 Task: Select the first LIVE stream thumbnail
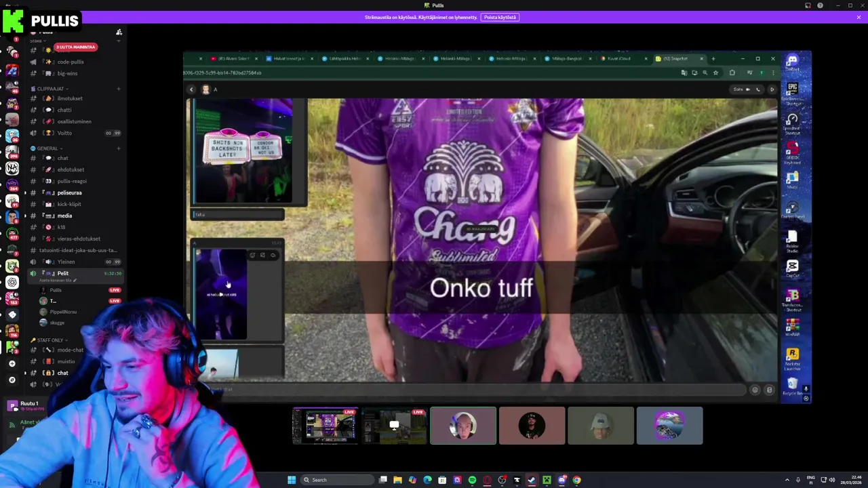325,426
